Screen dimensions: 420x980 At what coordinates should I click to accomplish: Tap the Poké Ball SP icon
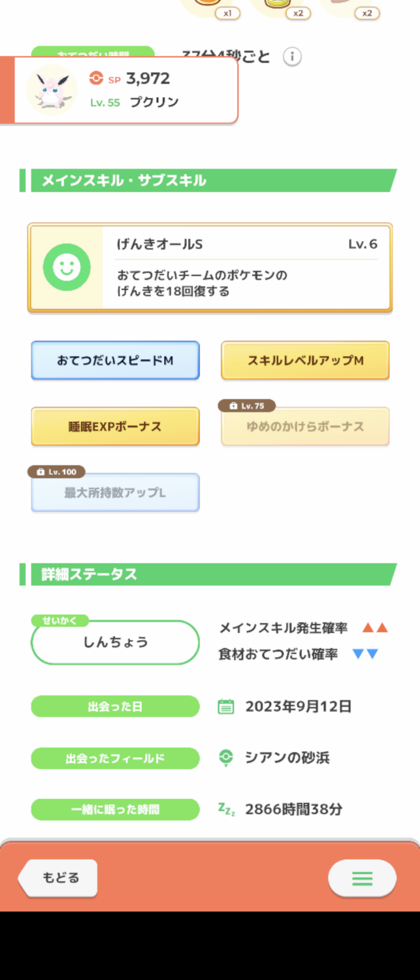coord(96,78)
